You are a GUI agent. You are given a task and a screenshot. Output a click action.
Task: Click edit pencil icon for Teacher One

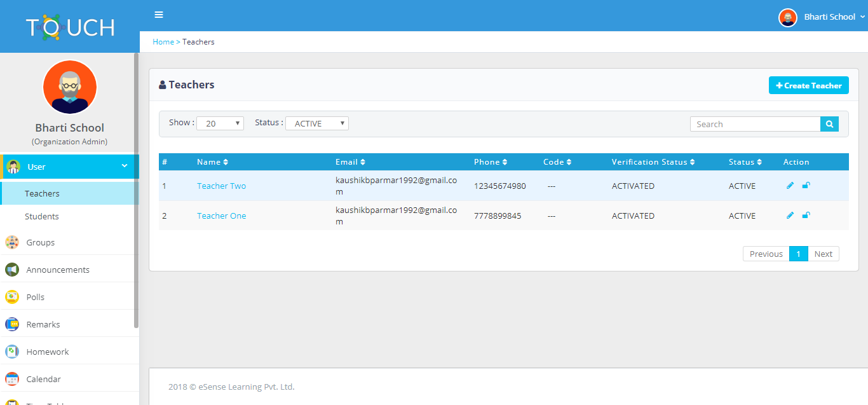[790, 216]
